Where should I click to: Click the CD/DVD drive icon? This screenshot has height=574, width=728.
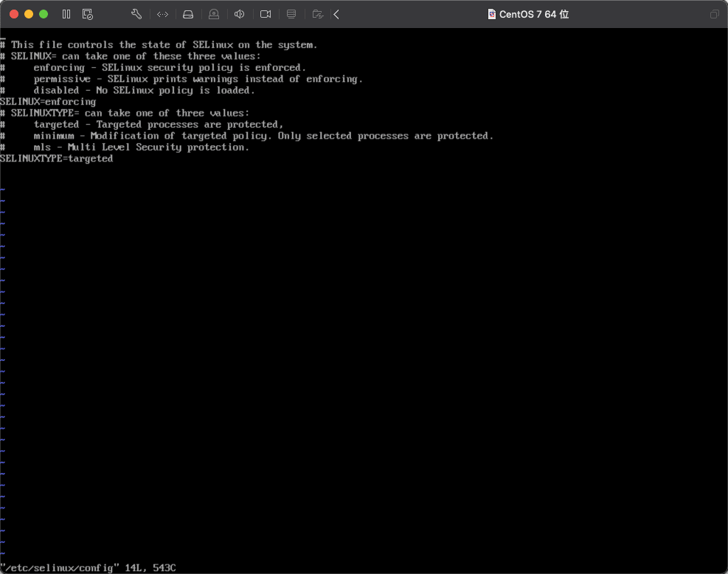coord(214,14)
